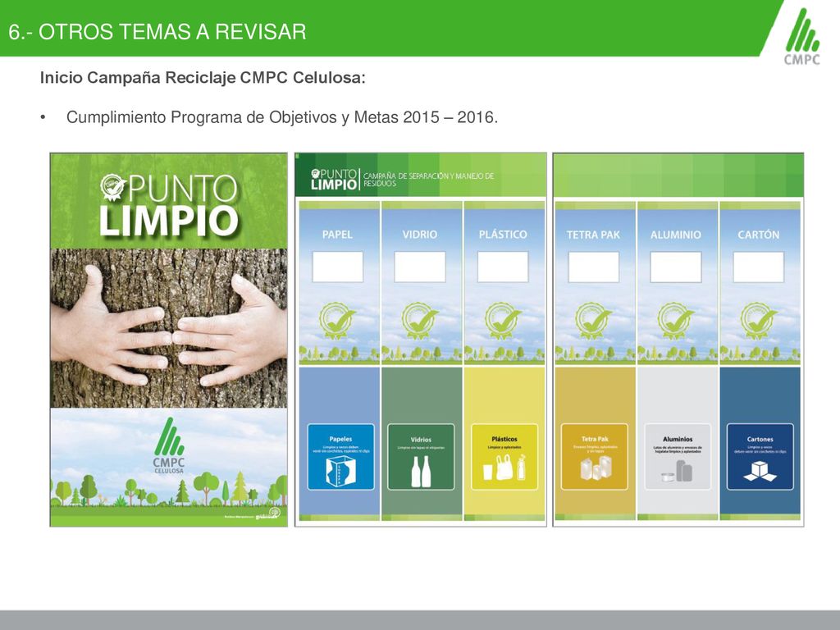Click the white box under PLÁSTICO

[503, 267]
